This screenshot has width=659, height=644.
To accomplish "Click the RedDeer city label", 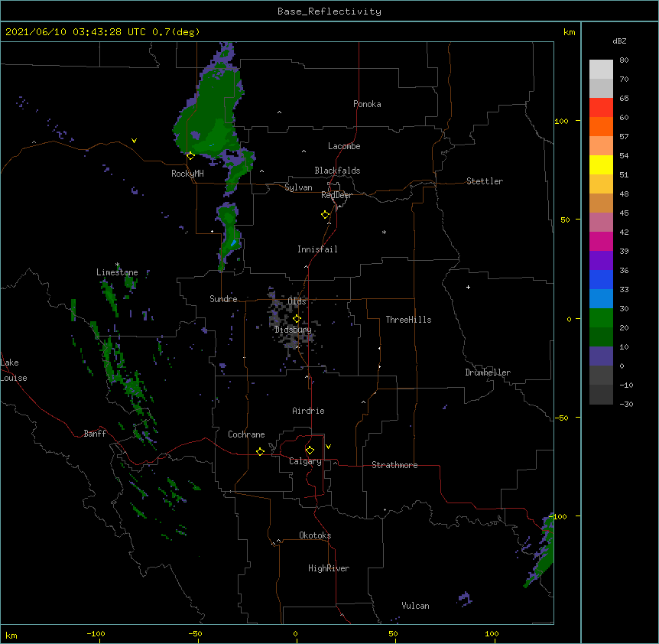I will pos(336,195).
